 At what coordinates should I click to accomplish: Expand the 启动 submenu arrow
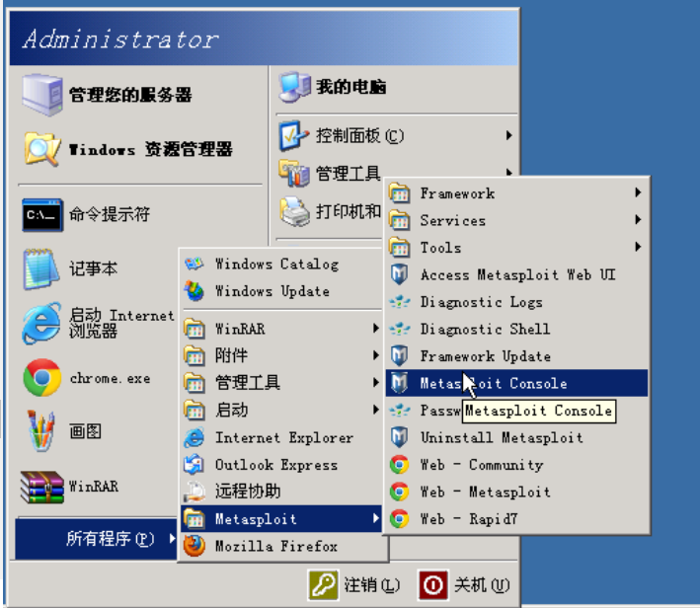pyautogui.click(x=376, y=410)
